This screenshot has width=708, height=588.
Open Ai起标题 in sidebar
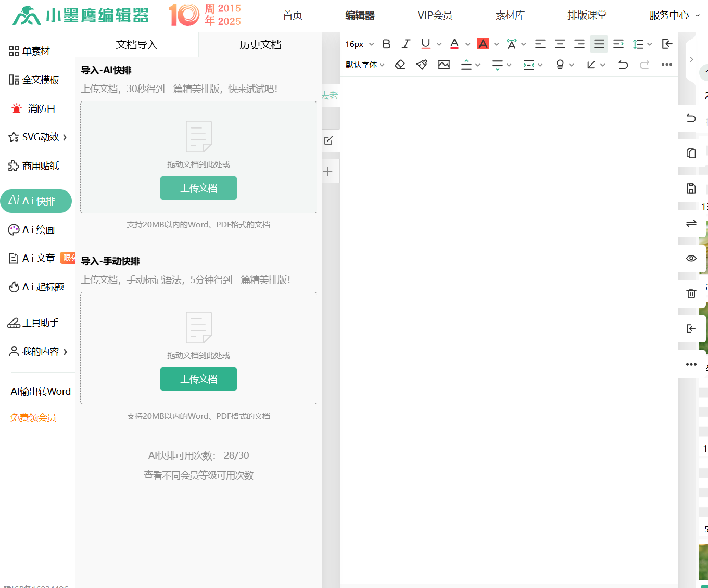(x=36, y=287)
